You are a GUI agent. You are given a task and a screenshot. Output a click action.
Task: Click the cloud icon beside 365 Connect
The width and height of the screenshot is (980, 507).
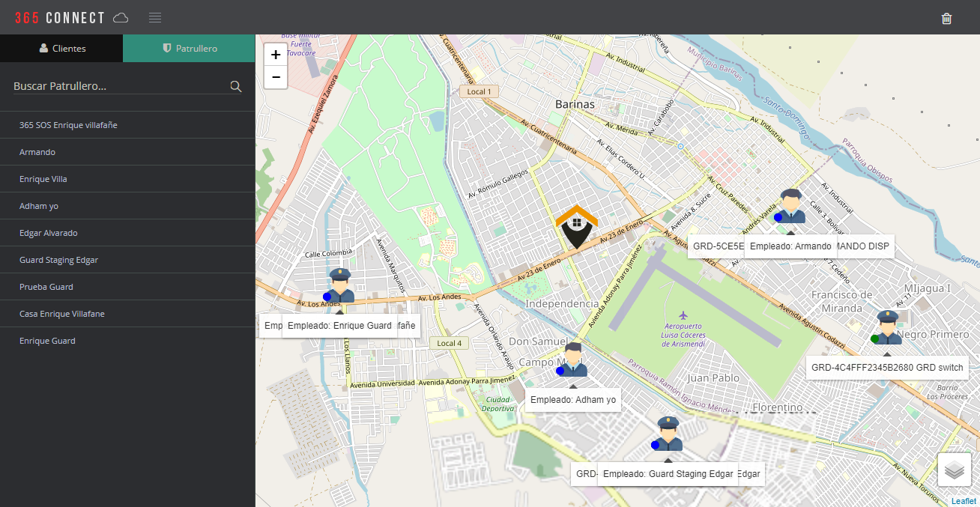[x=121, y=18]
